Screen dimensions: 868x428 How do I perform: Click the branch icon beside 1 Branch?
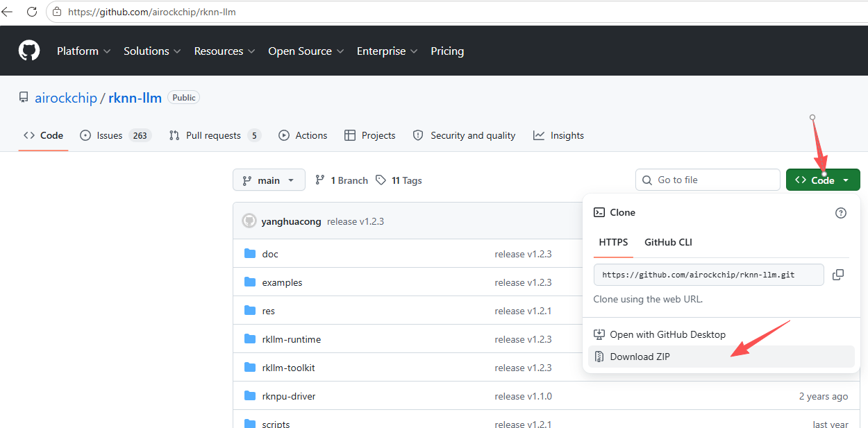320,180
